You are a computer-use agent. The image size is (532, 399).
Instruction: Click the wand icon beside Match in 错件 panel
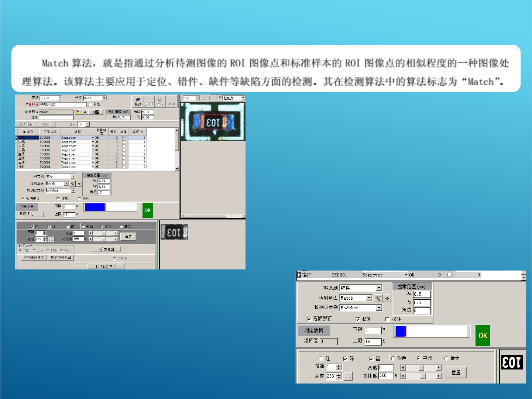[x=378, y=298]
